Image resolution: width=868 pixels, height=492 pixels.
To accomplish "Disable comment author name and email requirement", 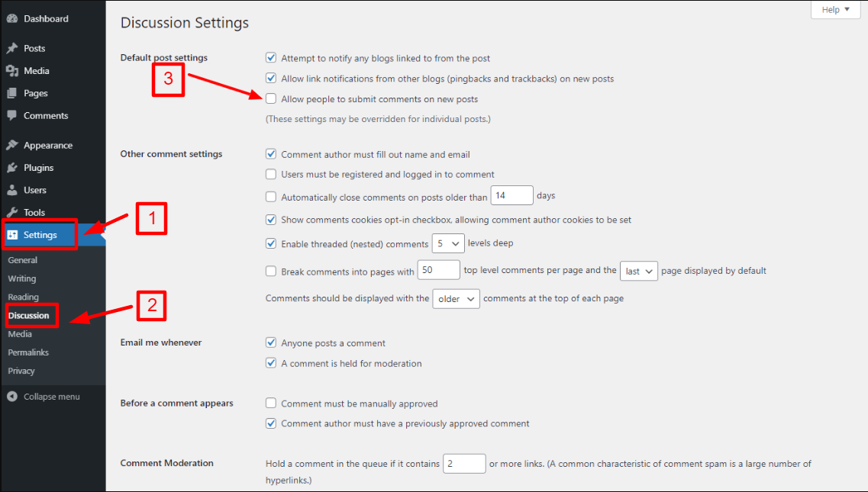I will tap(271, 153).
